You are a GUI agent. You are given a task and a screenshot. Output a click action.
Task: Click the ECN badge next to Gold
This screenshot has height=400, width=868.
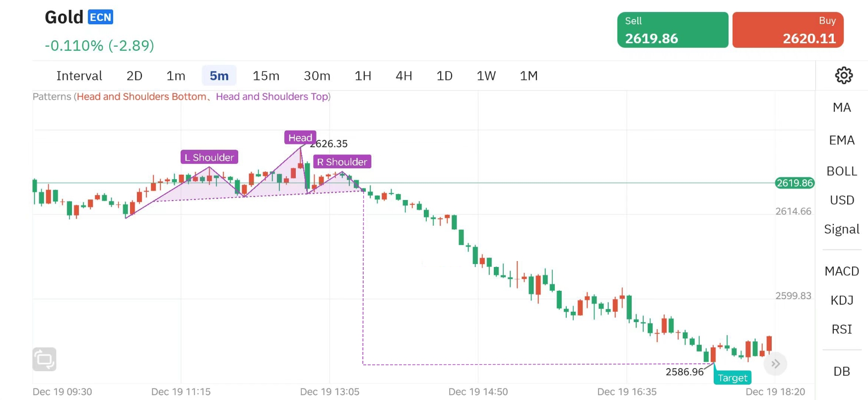pyautogui.click(x=101, y=17)
